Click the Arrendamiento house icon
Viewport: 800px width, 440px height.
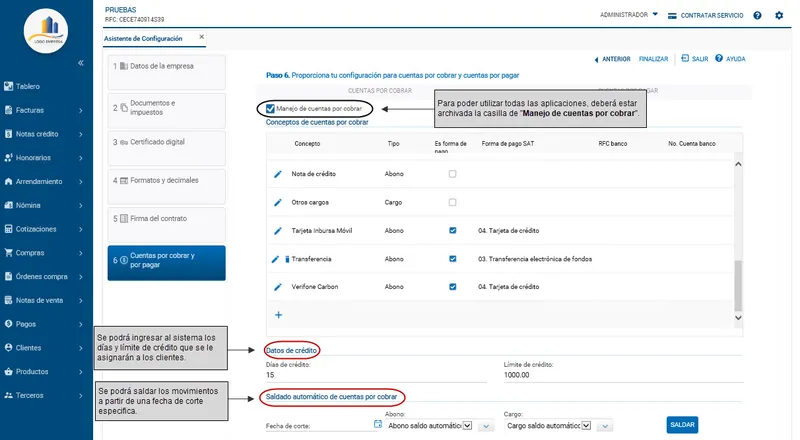tap(8, 181)
